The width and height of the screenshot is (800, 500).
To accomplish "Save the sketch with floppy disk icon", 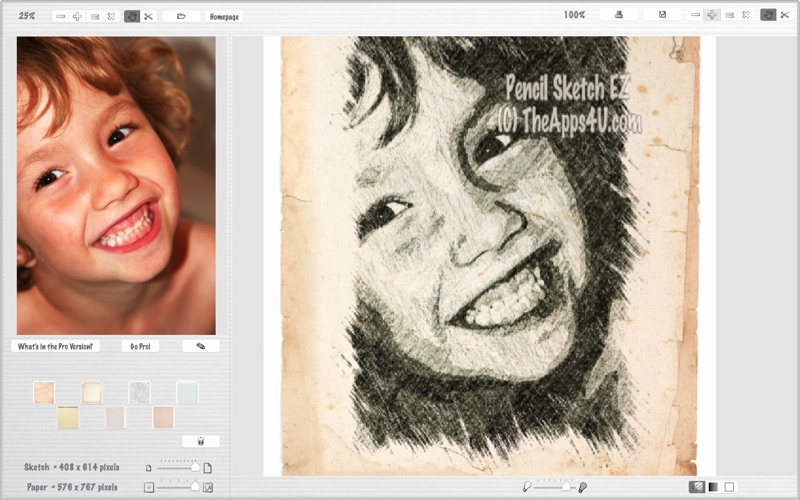I will click(x=662, y=15).
